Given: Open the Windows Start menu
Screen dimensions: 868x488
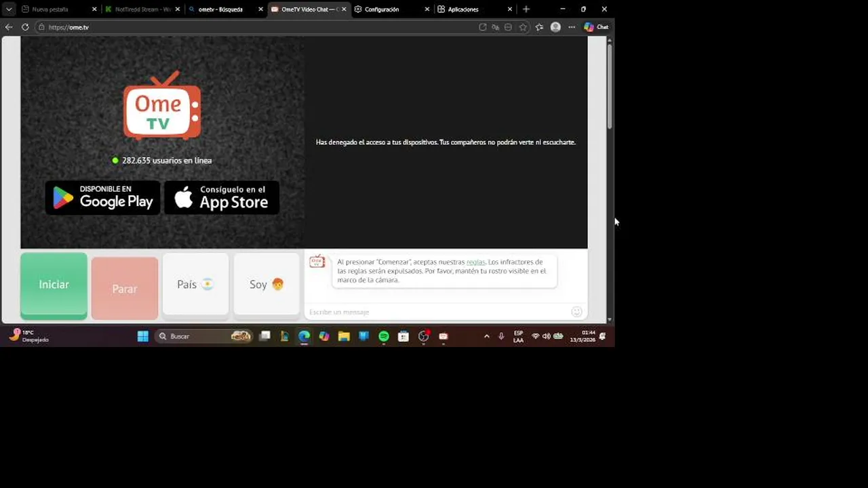Looking at the screenshot, I should click(x=142, y=336).
